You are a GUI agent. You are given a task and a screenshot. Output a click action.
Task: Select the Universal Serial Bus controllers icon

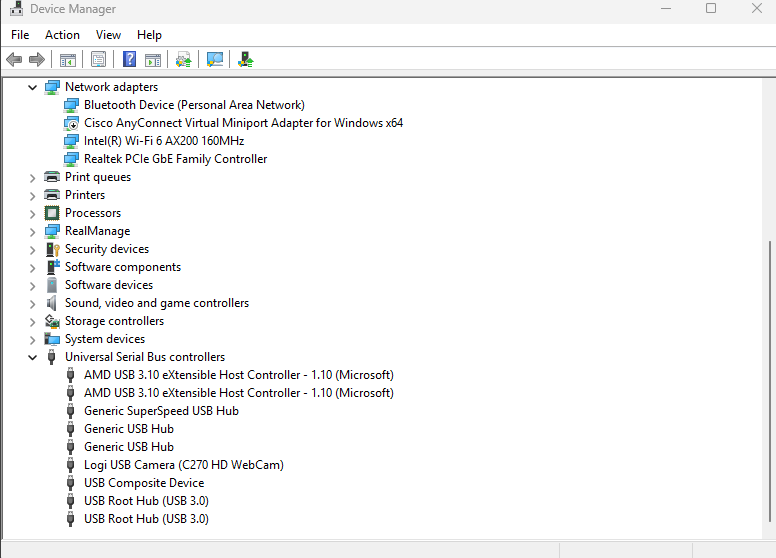[51, 357]
